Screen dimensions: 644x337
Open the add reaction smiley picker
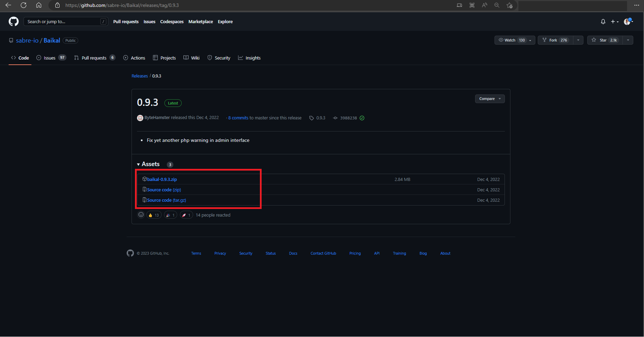point(141,215)
